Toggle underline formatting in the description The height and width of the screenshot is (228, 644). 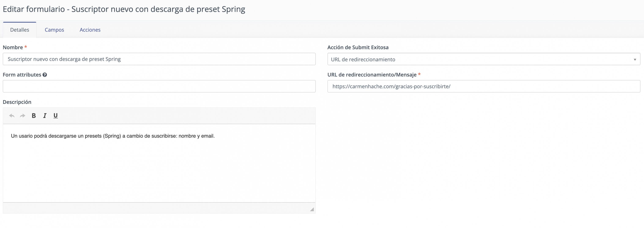click(56, 115)
